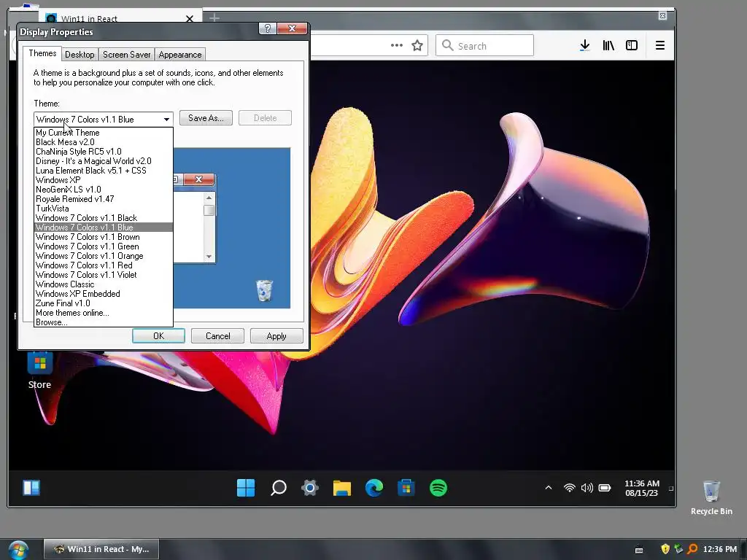This screenshot has height=560, width=747.
Task: Choose Windows 7 Colors v1.1 Green
Action: tap(104, 246)
